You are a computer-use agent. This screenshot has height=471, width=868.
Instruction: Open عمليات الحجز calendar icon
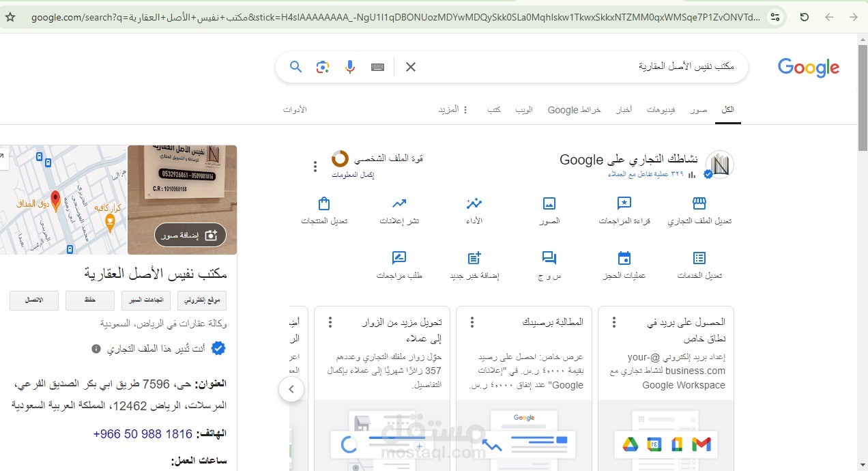click(624, 258)
